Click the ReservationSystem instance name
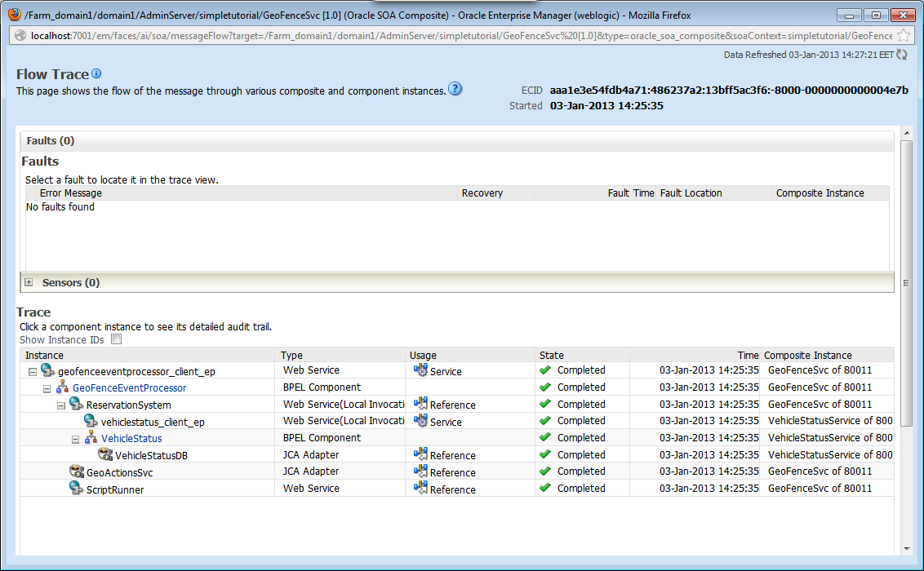This screenshot has width=924, height=571. pyautogui.click(x=128, y=405)
